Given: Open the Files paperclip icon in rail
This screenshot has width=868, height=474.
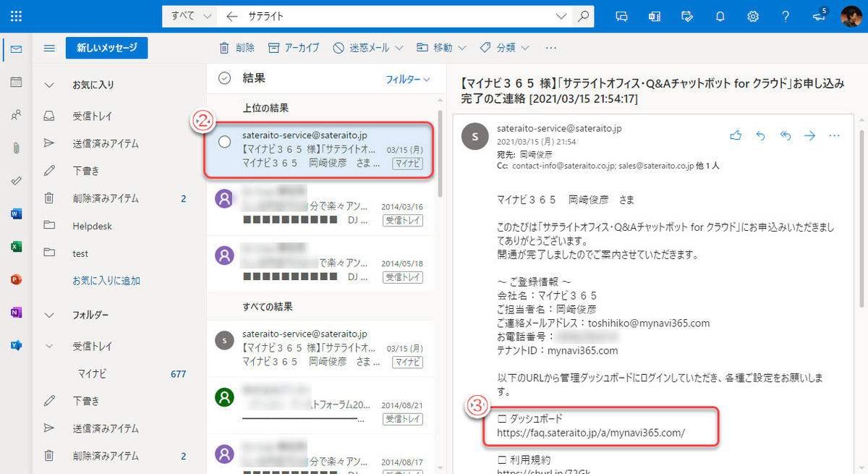Looking at the screenshot, I should click(16, 148).
